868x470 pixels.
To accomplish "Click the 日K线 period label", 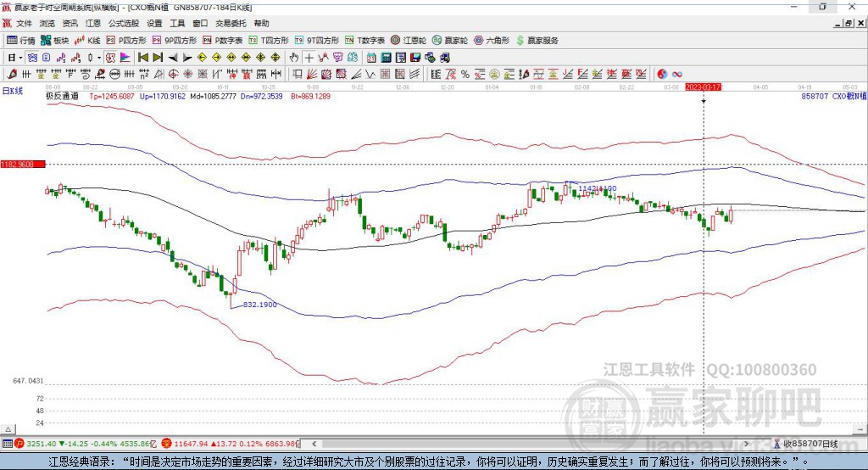I will coord(12,91).
